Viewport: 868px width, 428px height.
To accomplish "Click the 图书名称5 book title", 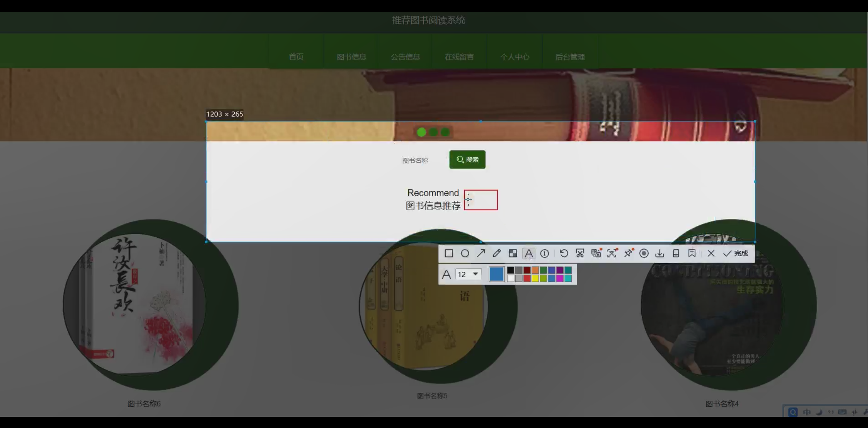I will pos(432,396).
